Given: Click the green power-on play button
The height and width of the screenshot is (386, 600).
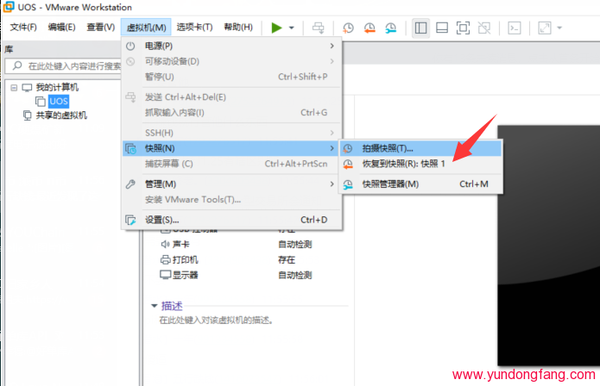Looking at the screenshot, I should tap(276, 28).
